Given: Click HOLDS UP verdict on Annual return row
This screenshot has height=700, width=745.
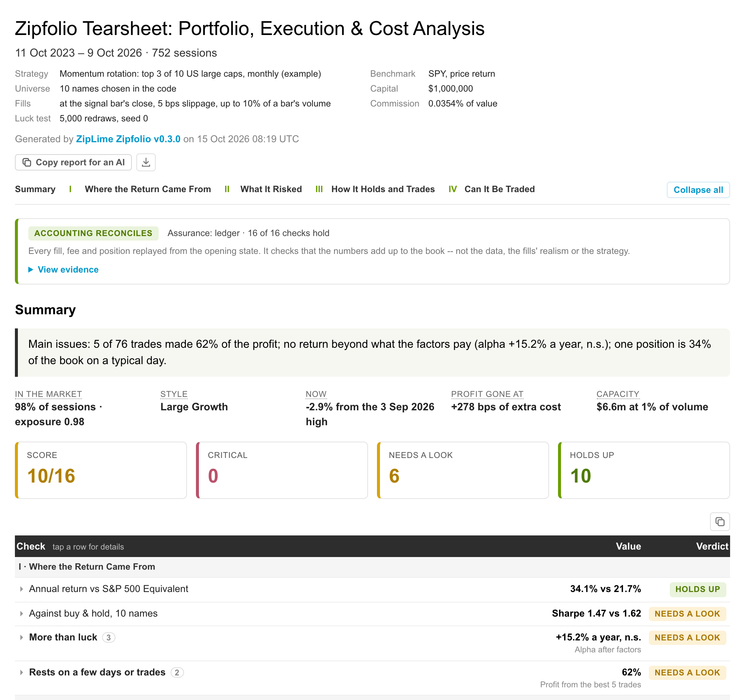Looking at the screenshot, I should [697, 589].
